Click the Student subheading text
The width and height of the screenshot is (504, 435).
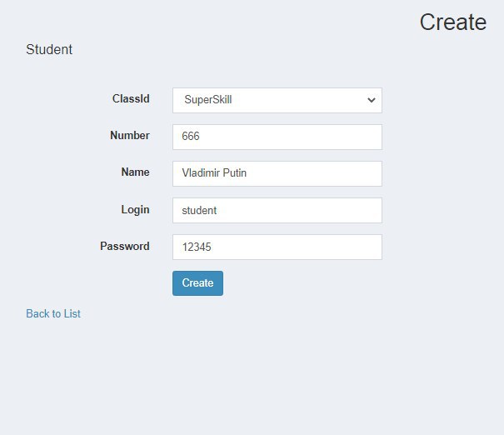pyautogui.click(x=49, y=49)
